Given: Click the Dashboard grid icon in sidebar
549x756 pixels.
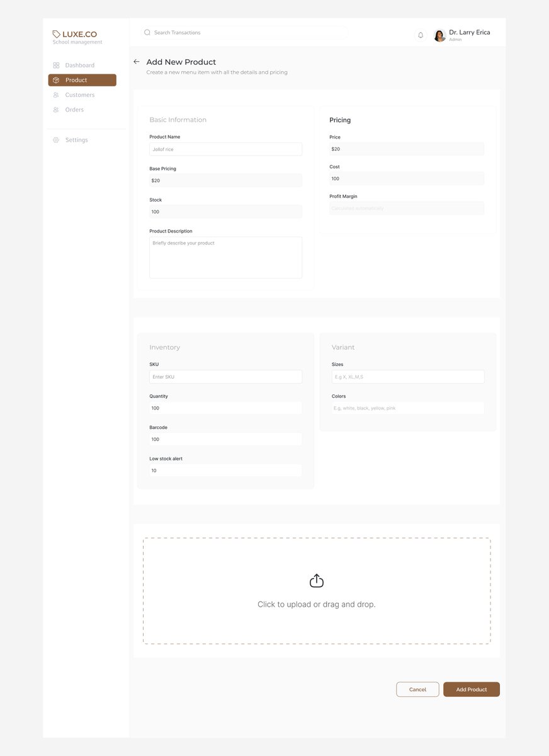Looking at the screenshot, I should pos(56,66).
